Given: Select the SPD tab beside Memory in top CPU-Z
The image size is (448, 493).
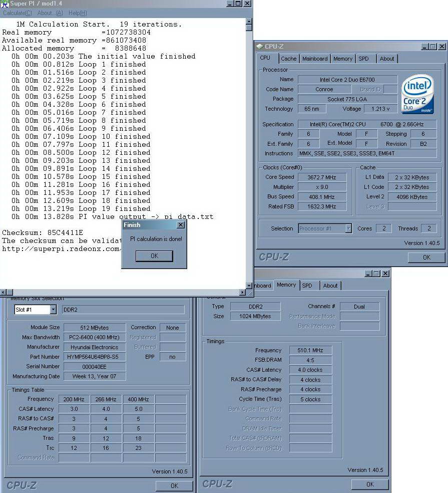Looking at the screenshot, I should tap(363, 59).
